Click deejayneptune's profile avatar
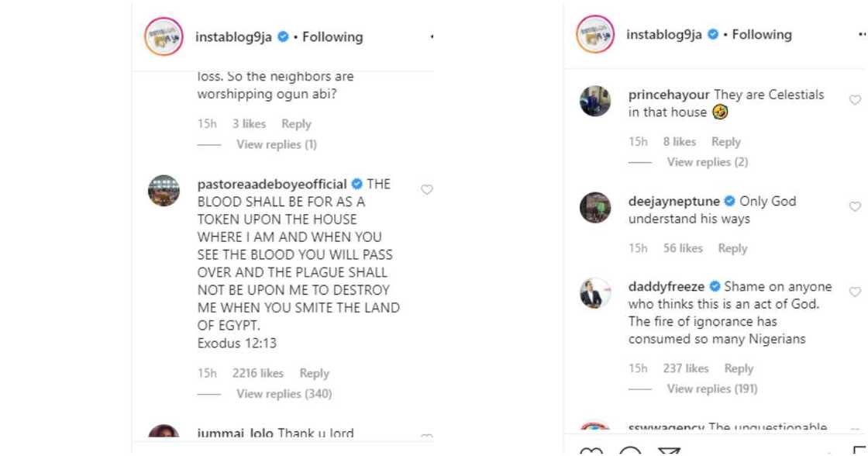The image size is (868, 456). coord(594,207)
